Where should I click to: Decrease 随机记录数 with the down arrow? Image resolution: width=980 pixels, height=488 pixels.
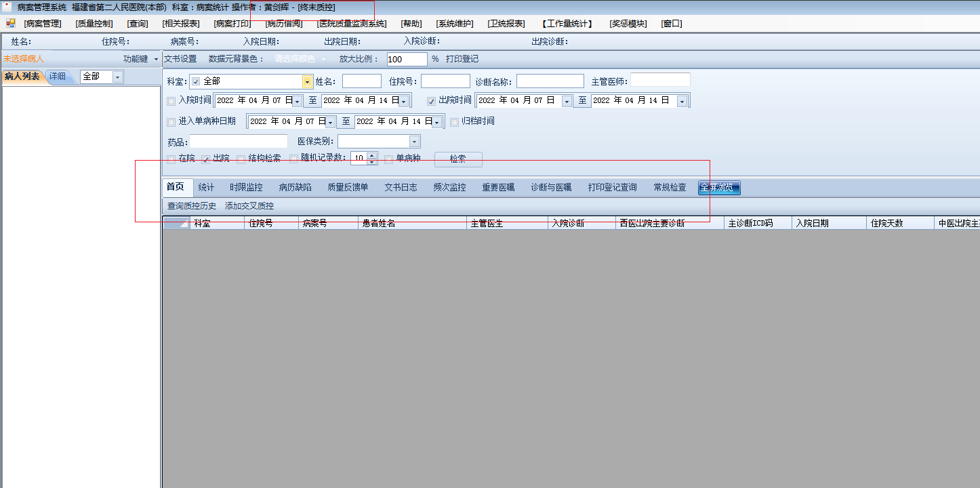pos(371,162)
